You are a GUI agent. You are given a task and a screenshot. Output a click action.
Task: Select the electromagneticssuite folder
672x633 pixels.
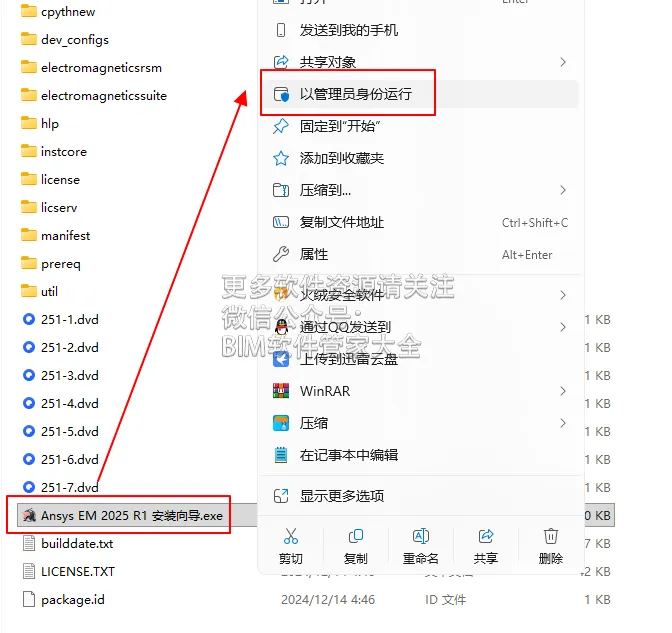tap(104, 96)
